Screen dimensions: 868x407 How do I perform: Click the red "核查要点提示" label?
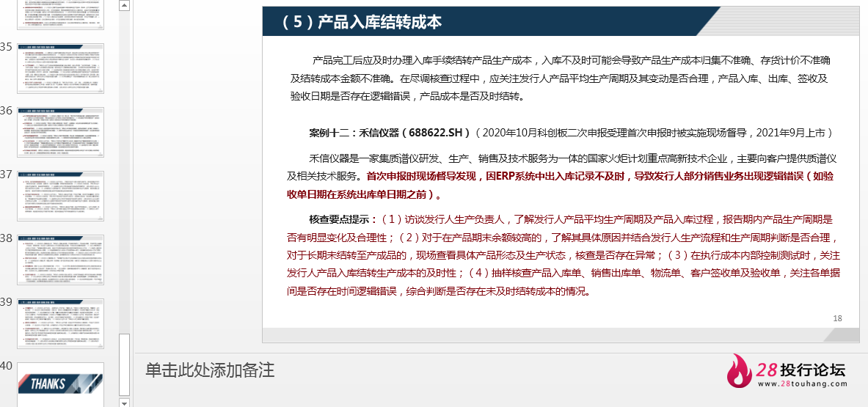[343, 219]
